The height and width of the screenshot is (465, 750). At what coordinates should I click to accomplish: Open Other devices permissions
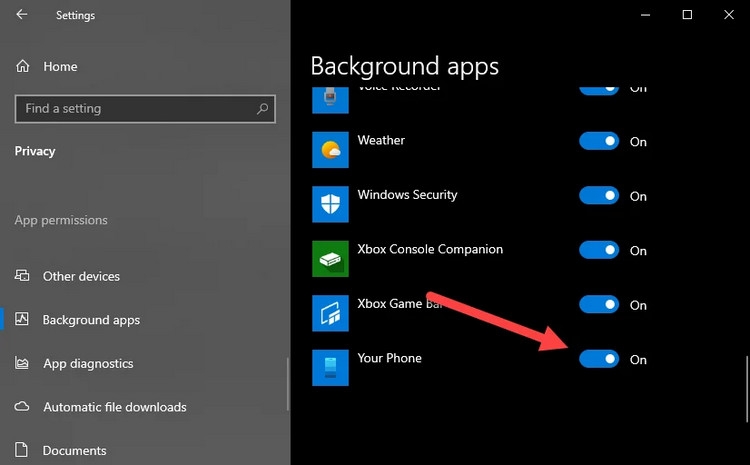(x=81, y=277)
